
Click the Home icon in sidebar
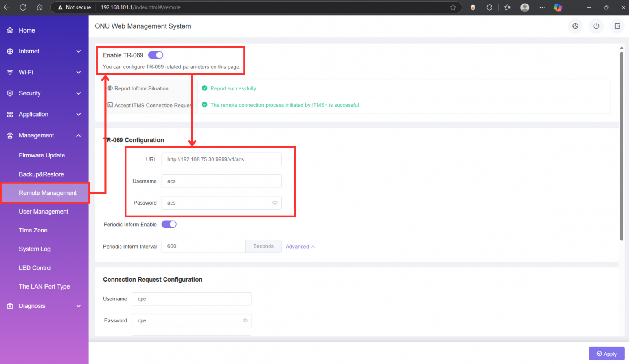tap(10, 30)
